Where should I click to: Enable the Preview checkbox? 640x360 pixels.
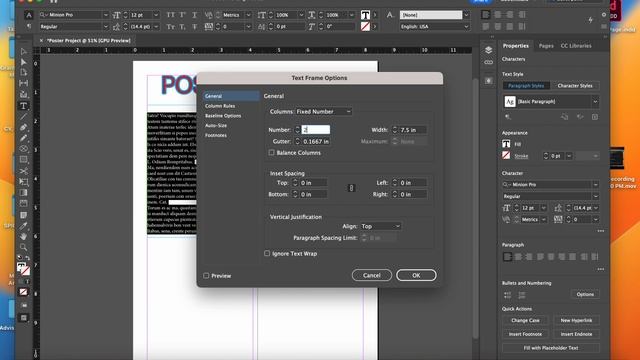pyautogui.click(x=206, y=276)
